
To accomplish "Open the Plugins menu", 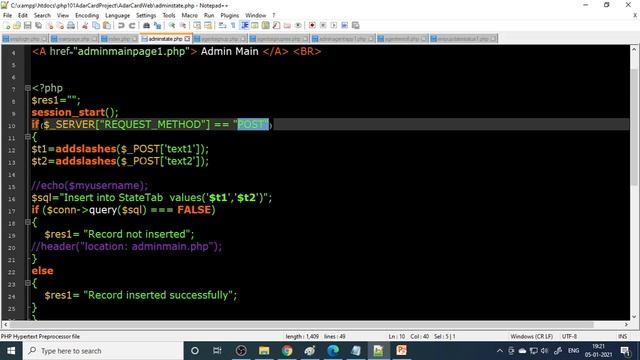I will pos(229,15).
